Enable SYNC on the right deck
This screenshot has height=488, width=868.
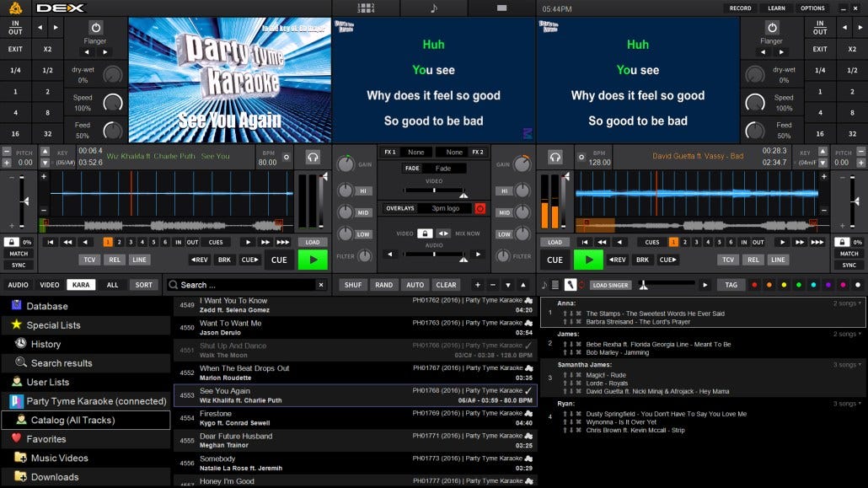849,265
